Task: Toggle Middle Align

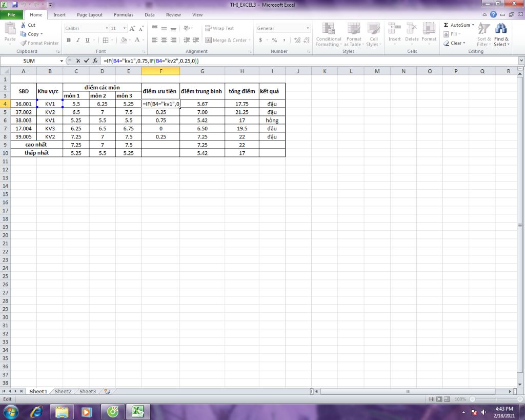Action: tap(164, 29)
